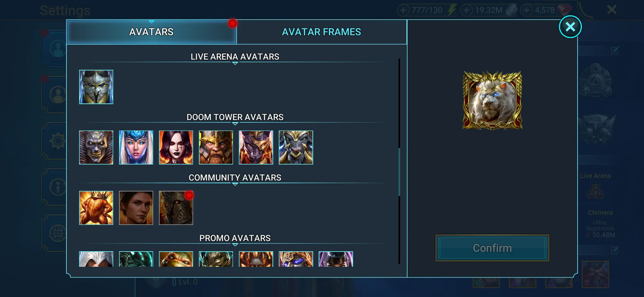Screen dimensions: 644x297
Task: Select the dark-haired woman community avatar
Action: [x=136, y=208]
